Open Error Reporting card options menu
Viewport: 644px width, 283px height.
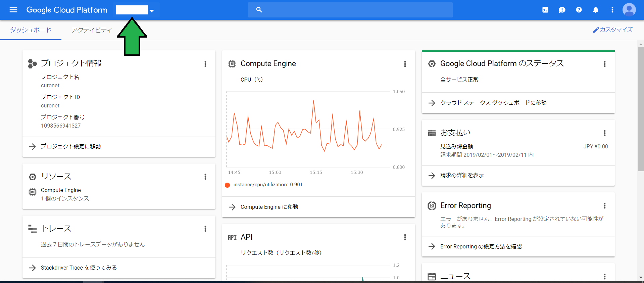(605, 206)
